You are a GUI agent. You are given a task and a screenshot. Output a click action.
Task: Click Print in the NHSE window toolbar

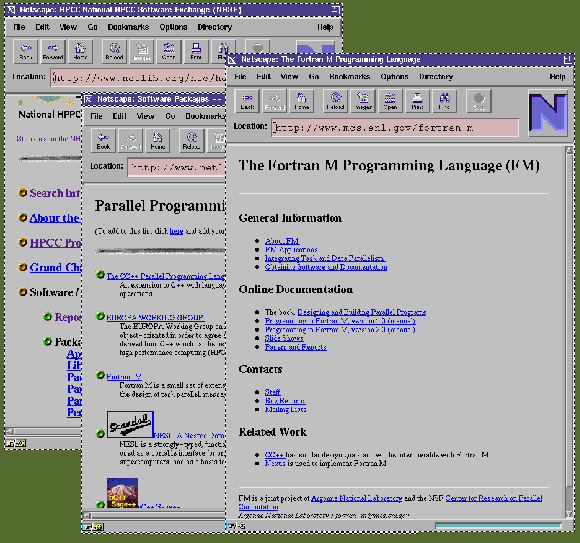coord(196,51)
